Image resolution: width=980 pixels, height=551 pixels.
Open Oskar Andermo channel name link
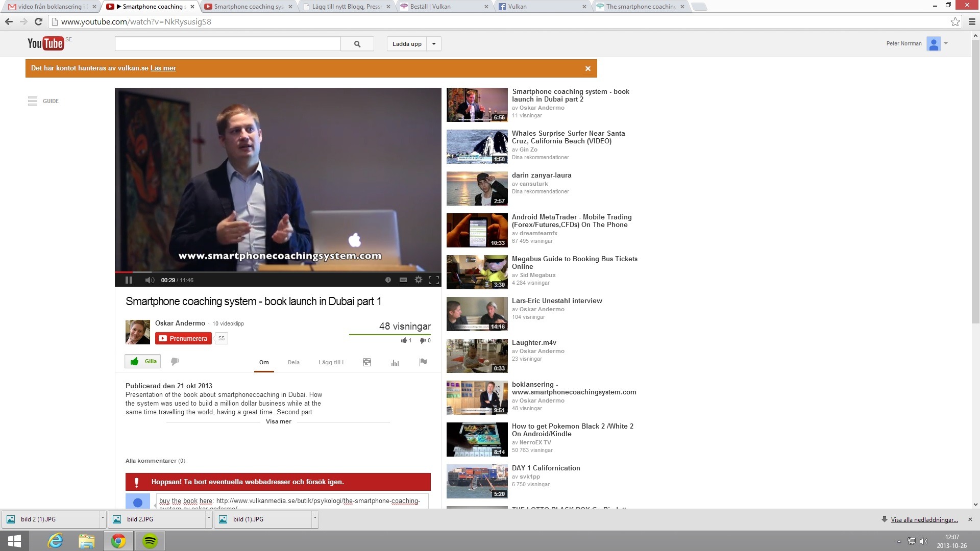coord(180,323)
